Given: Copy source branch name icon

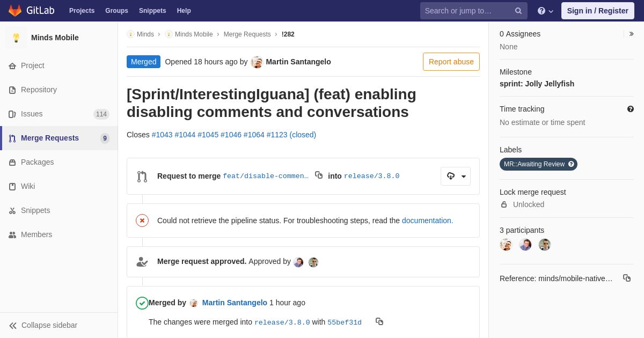Looking at the screenshot, I should pyautogui.click(x=319, y=175).
